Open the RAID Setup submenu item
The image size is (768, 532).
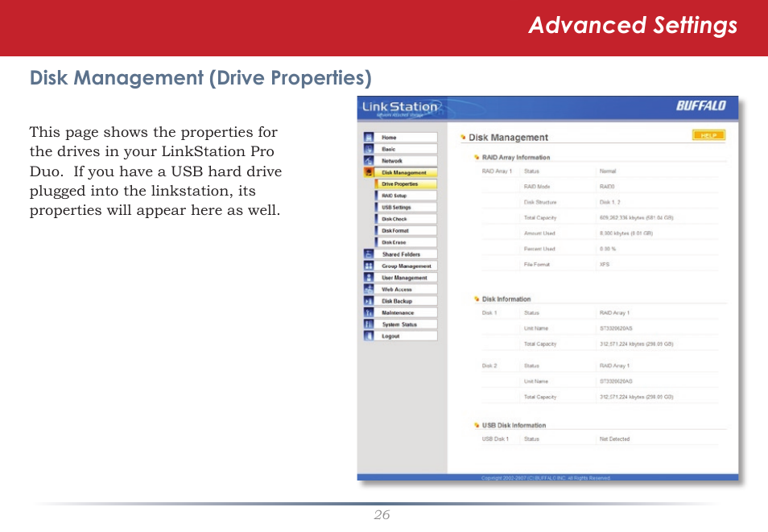click(x=406, y=196)
